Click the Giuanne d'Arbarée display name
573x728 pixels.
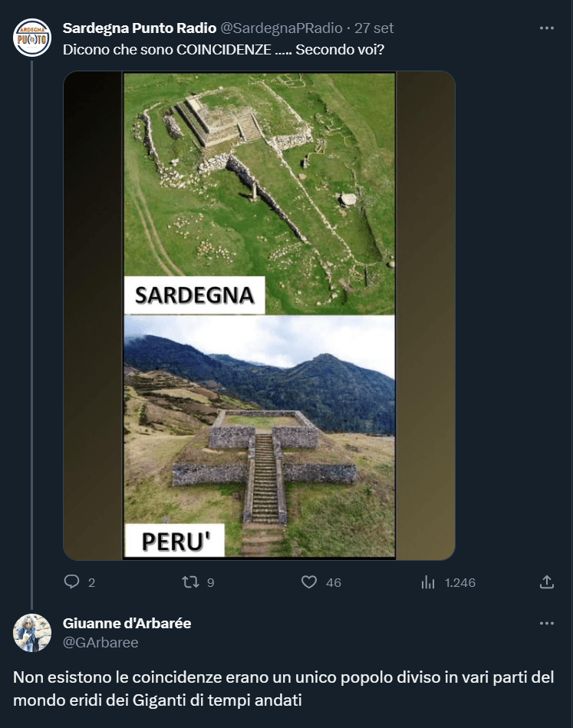127,624
